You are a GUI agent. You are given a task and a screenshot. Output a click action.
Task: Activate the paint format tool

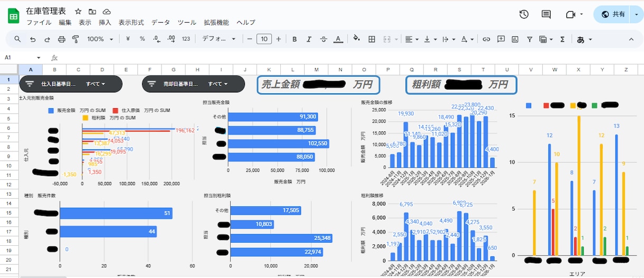[75, 39]
